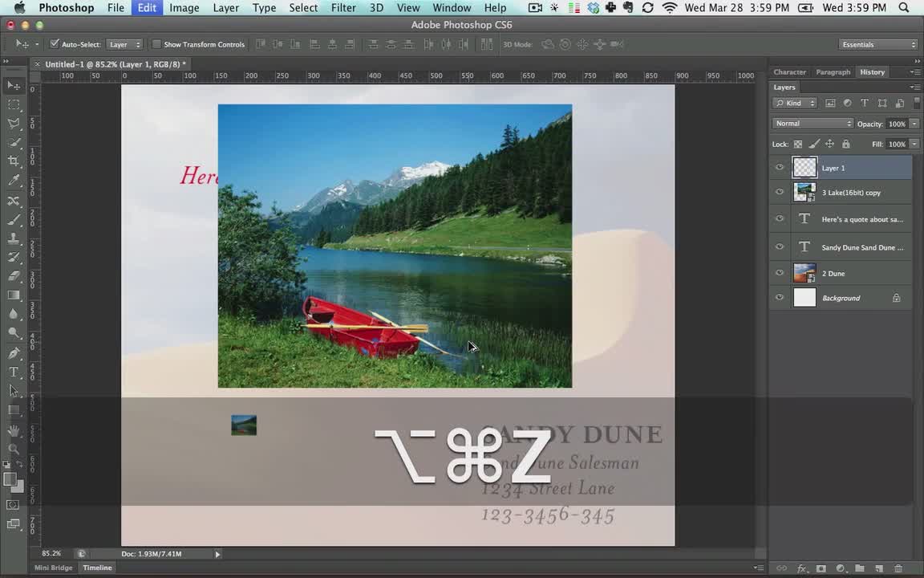Open the Fill slider dropdown arrow

coord(914,144)
